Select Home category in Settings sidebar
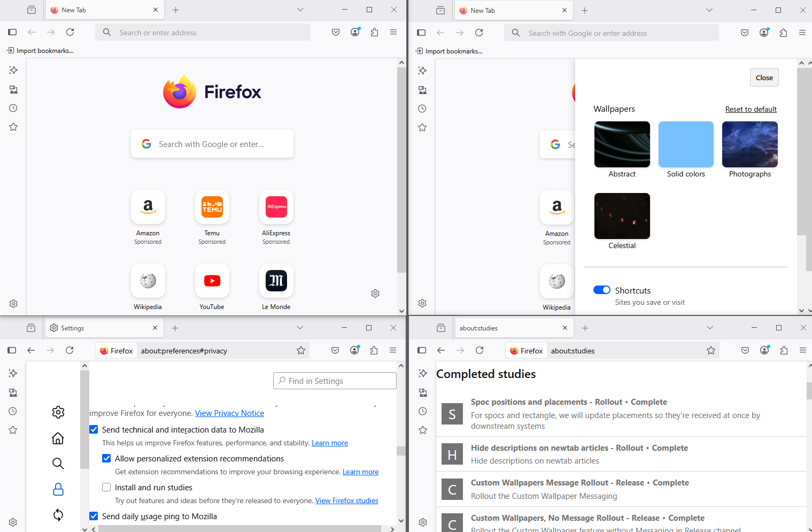This screenshot has height=532, width=812. 58,438
